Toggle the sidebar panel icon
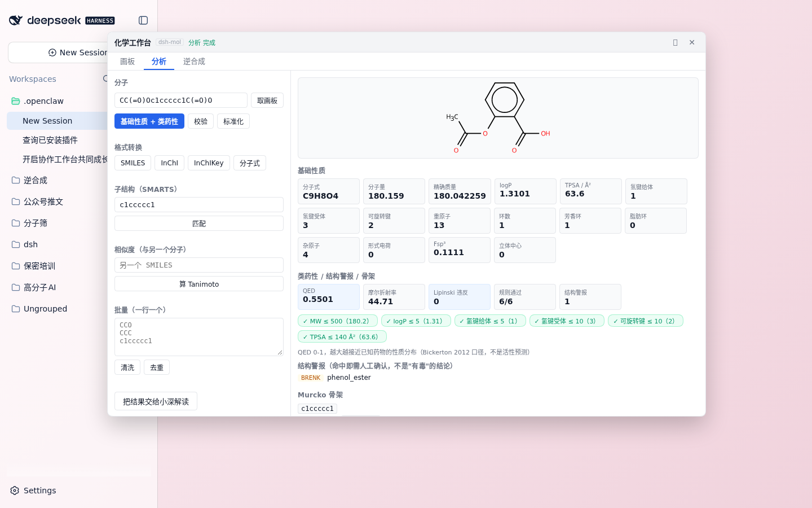The image size is (812, 508). coord(143,20)
